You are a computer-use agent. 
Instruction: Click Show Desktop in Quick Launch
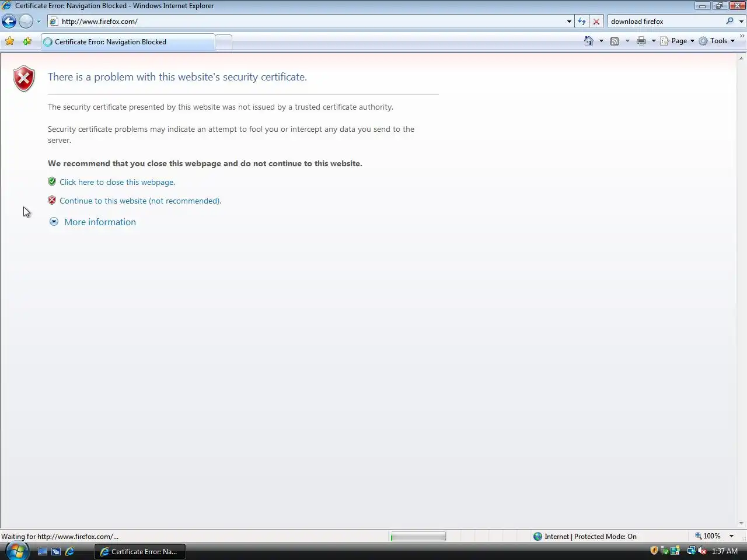pyautogui.click(x=43, y=551)
